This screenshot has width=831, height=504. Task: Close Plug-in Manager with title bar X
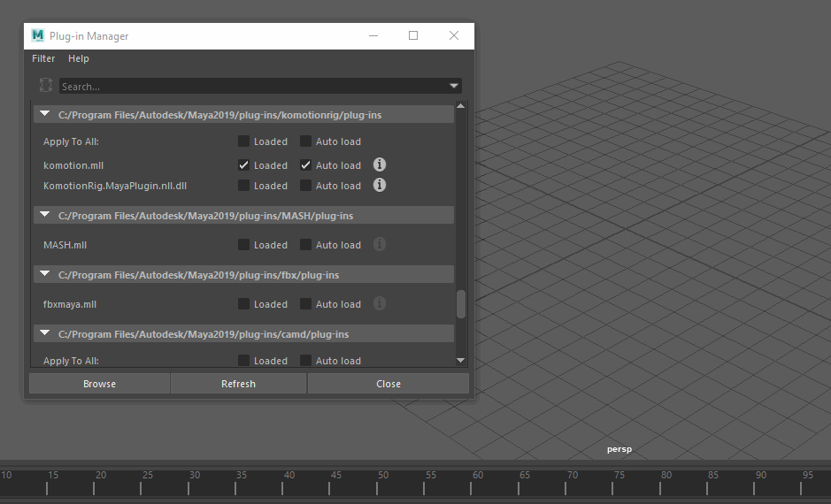click(x=454, y=35)
